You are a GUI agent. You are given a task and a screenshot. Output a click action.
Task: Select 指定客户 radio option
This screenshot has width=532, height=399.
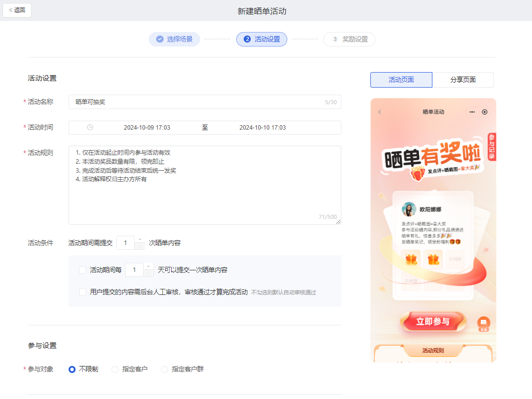(129, 369)
